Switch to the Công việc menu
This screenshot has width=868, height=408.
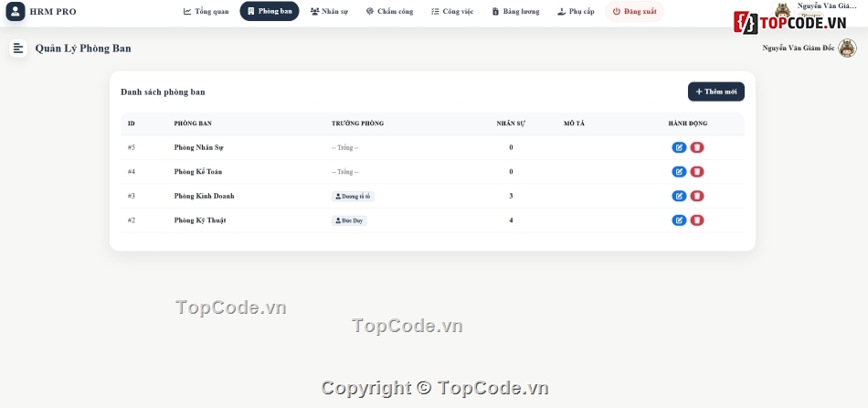coord(452,11)
